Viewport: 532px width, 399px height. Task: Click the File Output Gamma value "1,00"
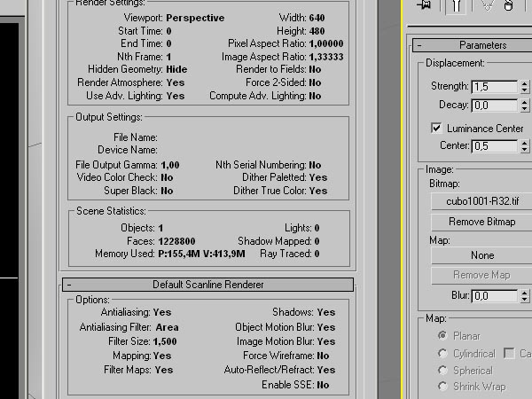click(x=170, y=165)
